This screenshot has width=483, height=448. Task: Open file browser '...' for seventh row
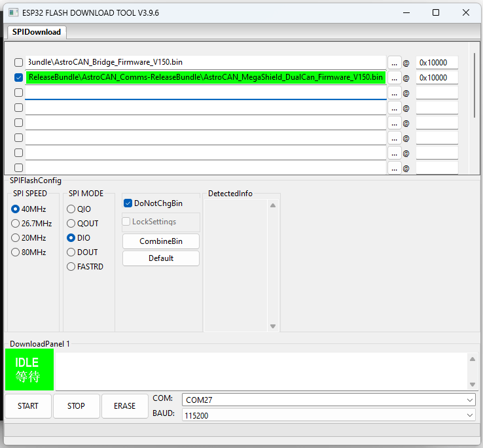click(394, 153)
